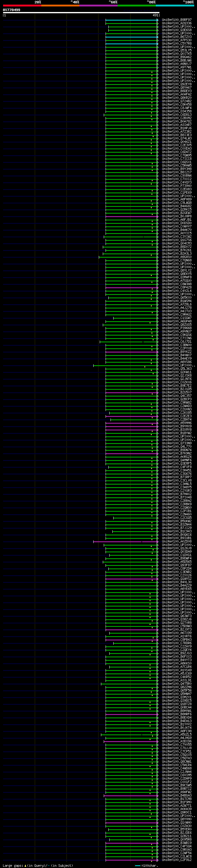The image size is (197, 868).
Task: Select the UniRef100_Q92EY8 label
Action: coord(176,84)
